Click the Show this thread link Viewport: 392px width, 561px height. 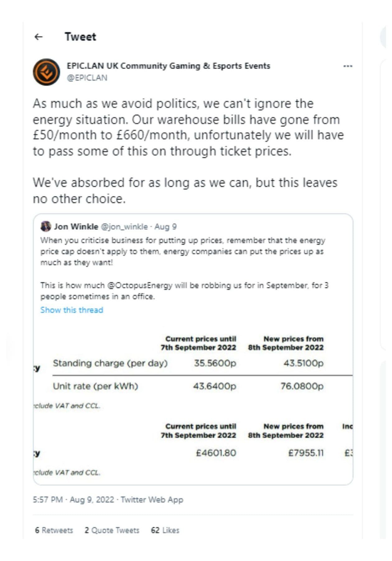click(x=72, y=310)
